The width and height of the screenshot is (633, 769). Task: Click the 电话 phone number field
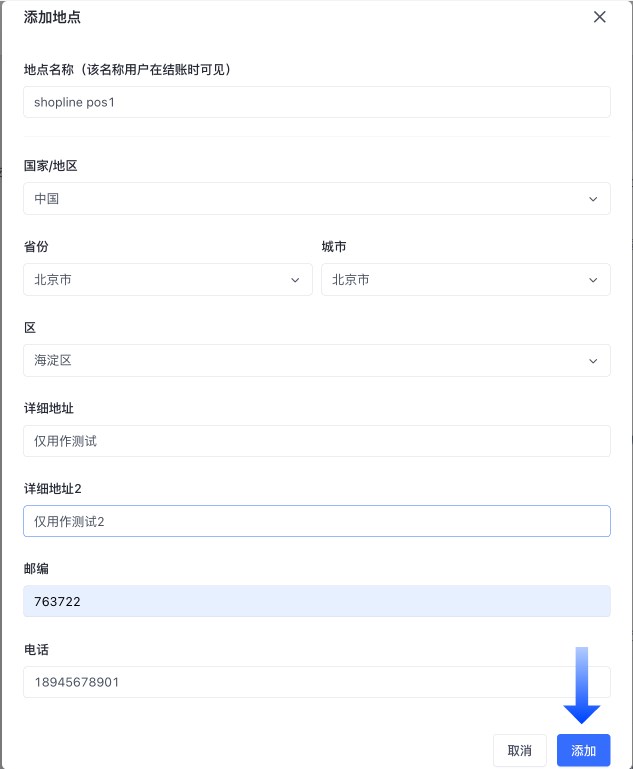tap(290, 682)
